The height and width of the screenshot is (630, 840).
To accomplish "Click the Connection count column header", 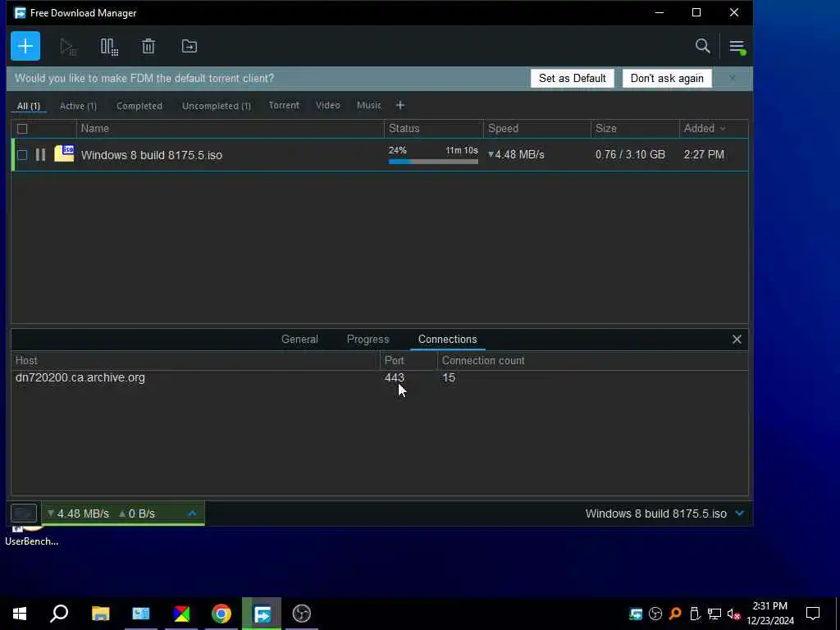I will click(x=592, y=361).
